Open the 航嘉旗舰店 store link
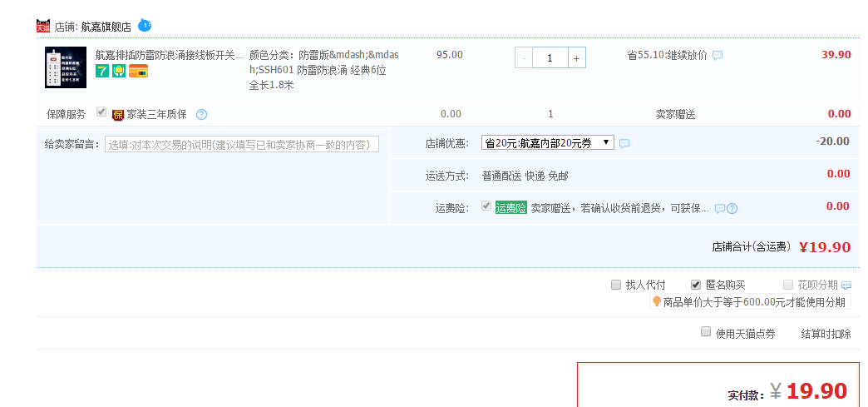 [106, 27]
